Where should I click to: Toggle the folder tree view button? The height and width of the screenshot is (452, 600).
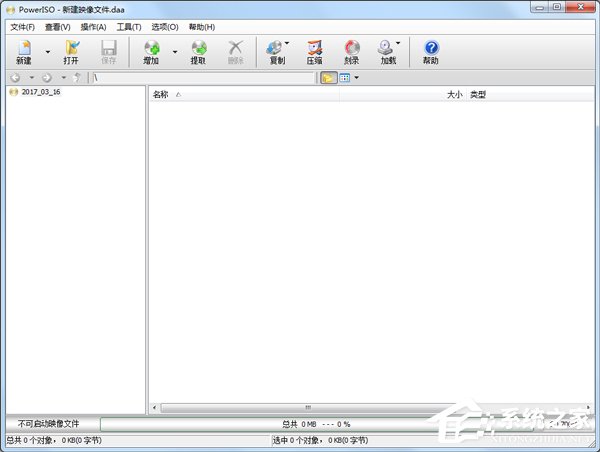(x=328, y=78)
